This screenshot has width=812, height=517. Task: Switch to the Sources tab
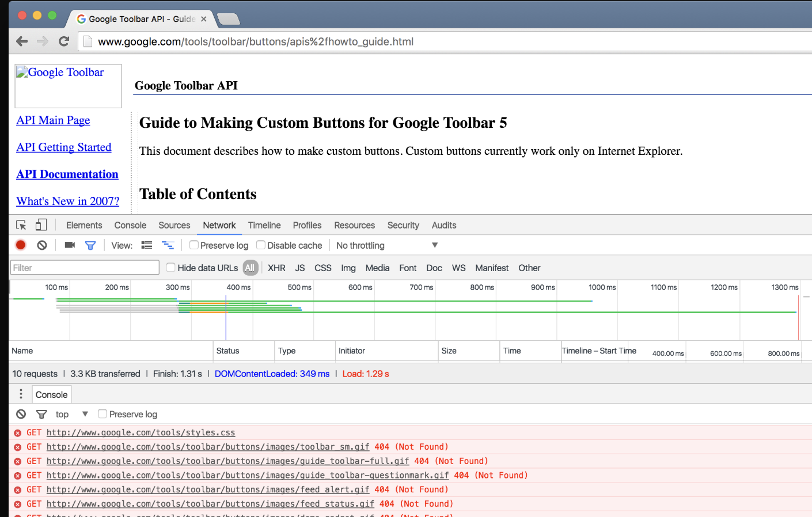click(174, 225)
